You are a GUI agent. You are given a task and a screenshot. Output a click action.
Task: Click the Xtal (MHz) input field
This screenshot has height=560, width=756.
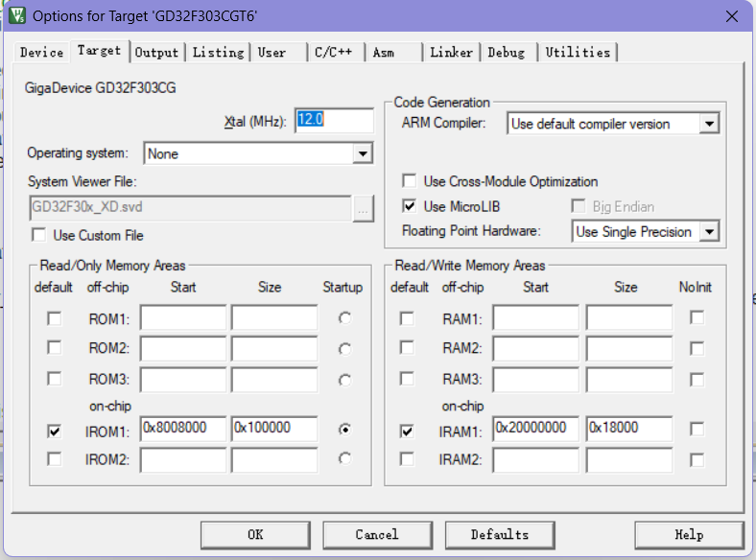[334, 120]
